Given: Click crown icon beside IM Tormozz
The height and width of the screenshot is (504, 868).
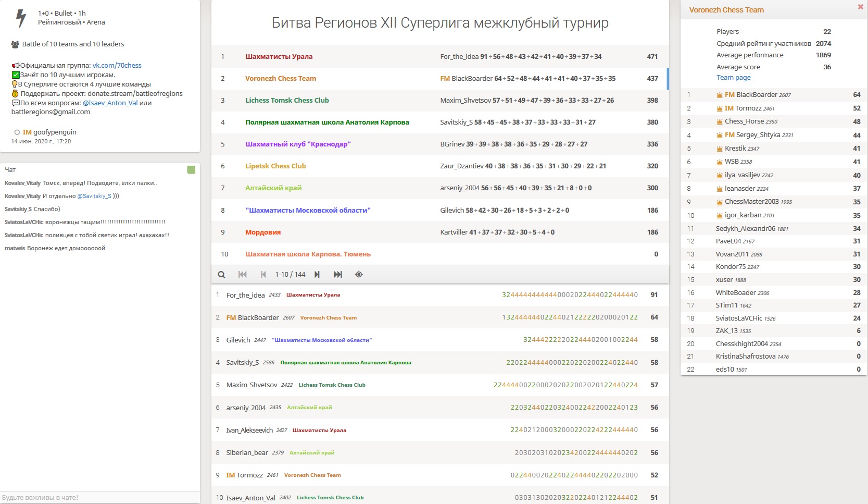Looking at the screenshot, I should [x=720, y=108].
